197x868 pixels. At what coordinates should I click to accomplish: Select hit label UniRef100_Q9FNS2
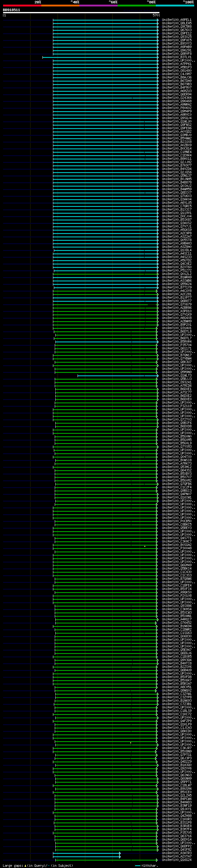(x=176, y=125)
